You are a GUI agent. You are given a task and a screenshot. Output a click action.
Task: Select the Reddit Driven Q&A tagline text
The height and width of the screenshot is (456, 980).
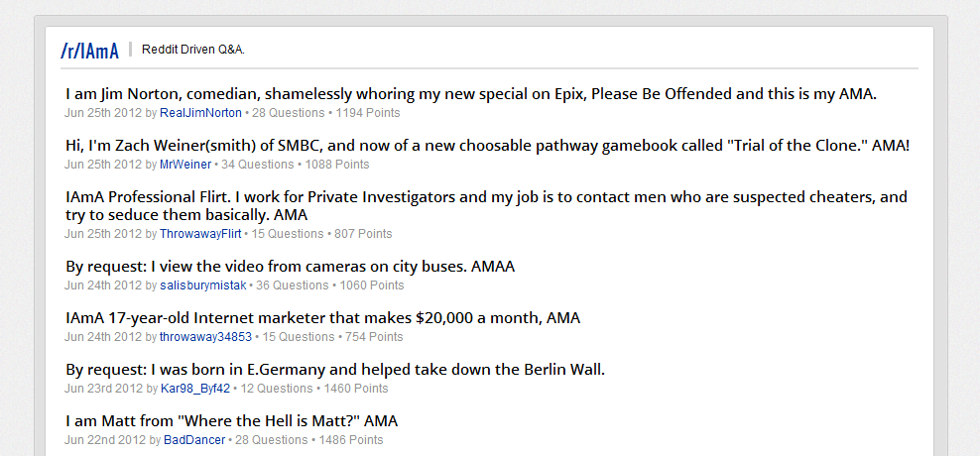click(x=193, y=50)
